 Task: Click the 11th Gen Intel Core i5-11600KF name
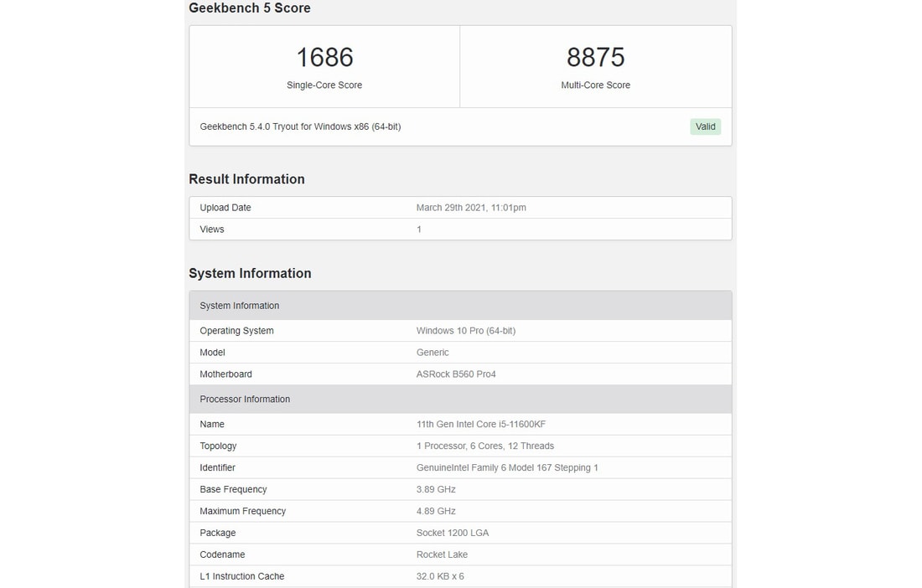click(481, 425)
